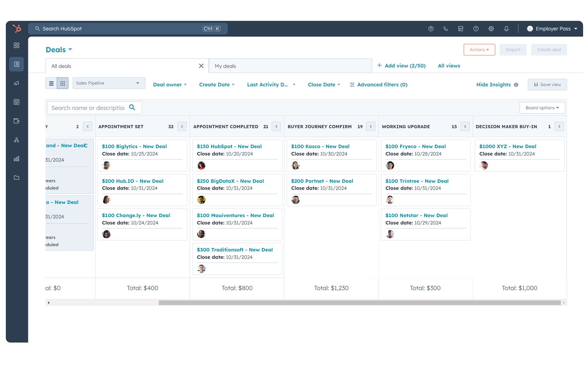The width and height of the screenshot is (588, 368).
Task: Open the Close Date filter dropdown
Action: point(324,85)
